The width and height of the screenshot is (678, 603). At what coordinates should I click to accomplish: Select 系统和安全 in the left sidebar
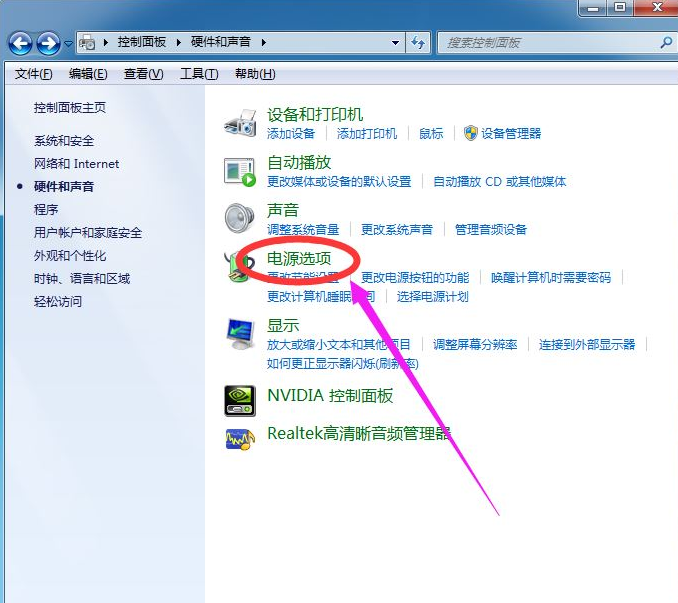pos(64,141)
